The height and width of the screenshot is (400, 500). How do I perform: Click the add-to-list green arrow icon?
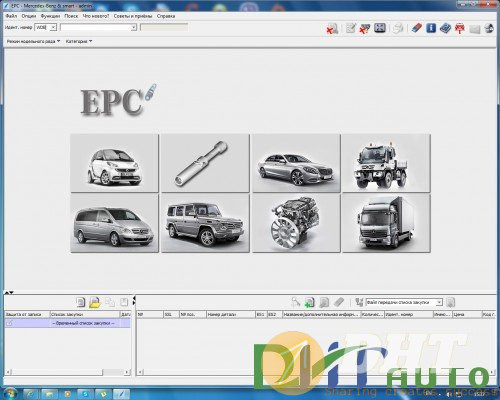click(x=310, y=302)
